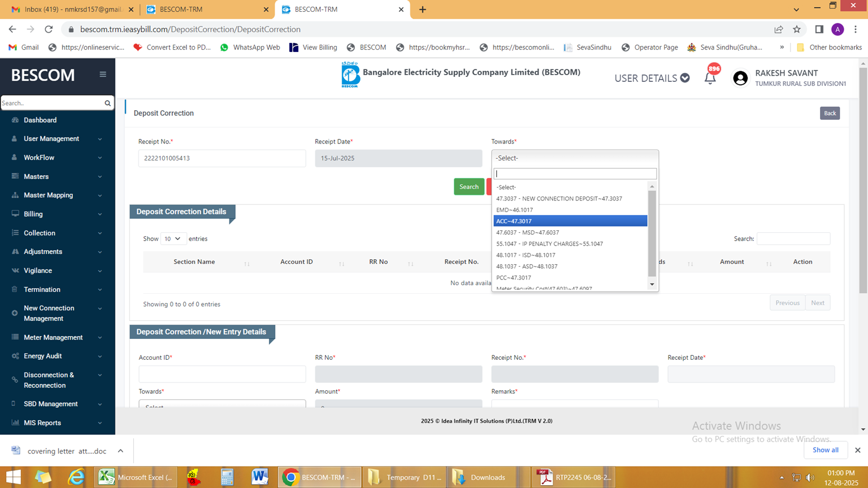The image size is (868, 488).
Task: Click the browser share page icon
Action: (779, 29)
